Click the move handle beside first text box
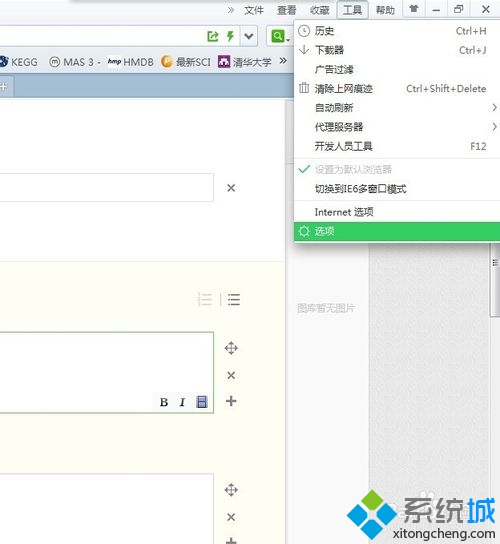The image size is (500, 544). 231,348
